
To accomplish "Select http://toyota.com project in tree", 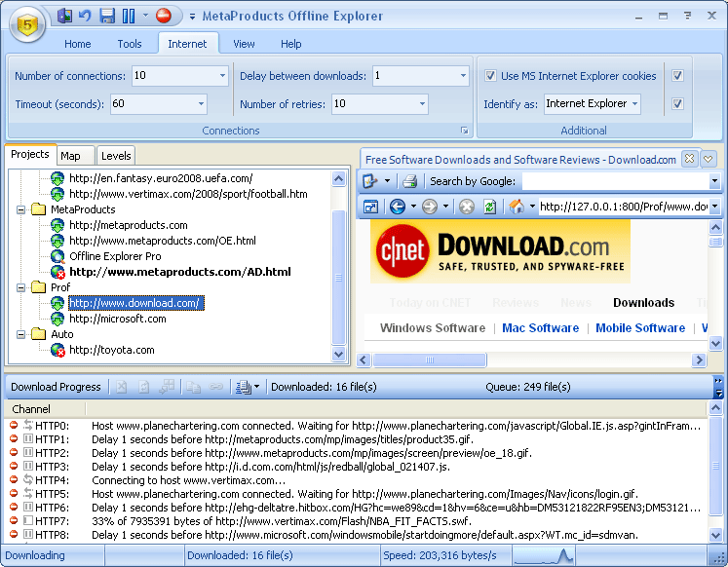I will tap(111, 350).
